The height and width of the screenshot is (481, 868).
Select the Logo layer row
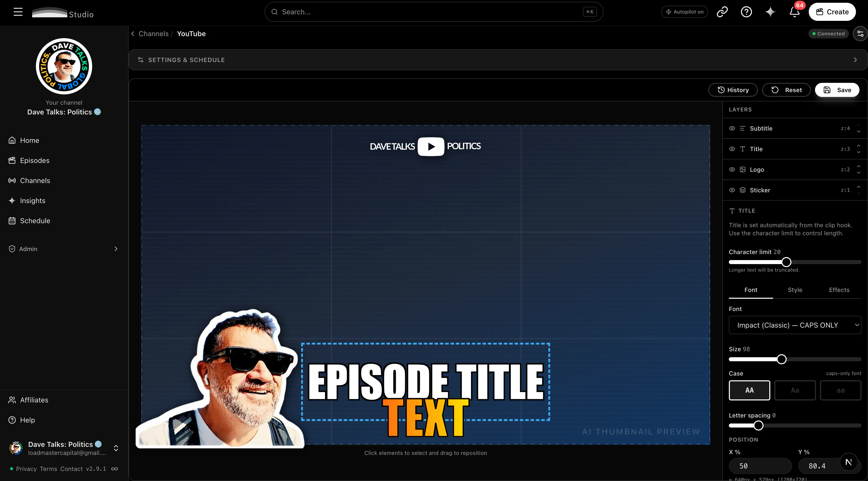click(795, 169)
